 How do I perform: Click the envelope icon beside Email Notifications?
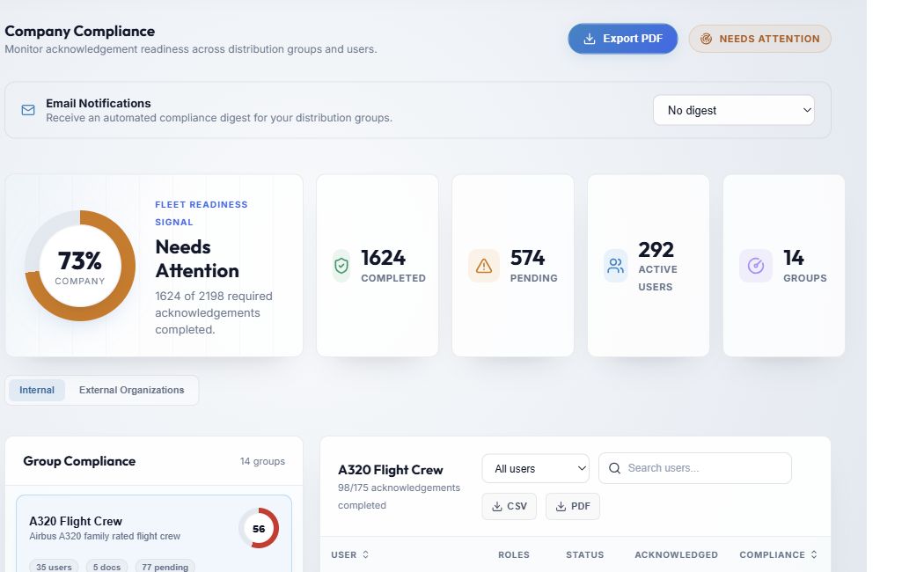tap(27, 110)
